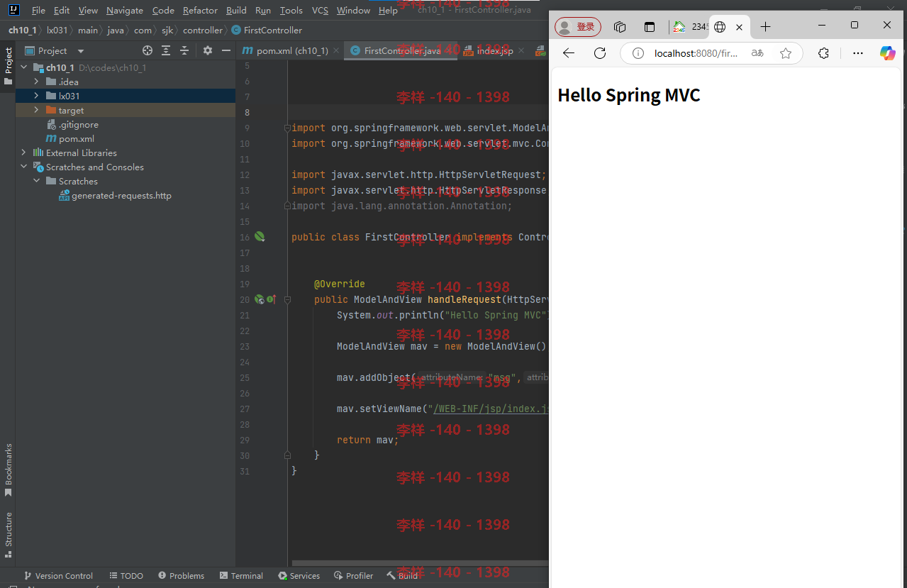Open browser workspaces icon
This screenshot has height=588, width=907.
pos(620,27)
